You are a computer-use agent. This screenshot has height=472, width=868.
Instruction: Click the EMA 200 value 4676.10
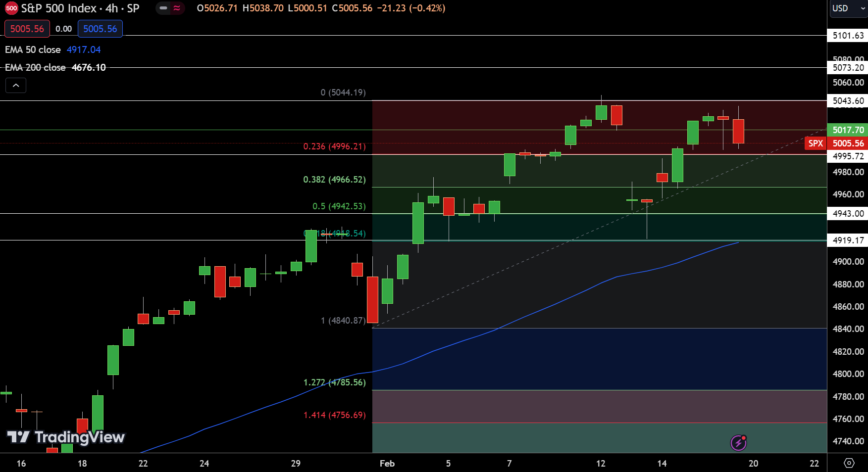[x=89, y=67]
